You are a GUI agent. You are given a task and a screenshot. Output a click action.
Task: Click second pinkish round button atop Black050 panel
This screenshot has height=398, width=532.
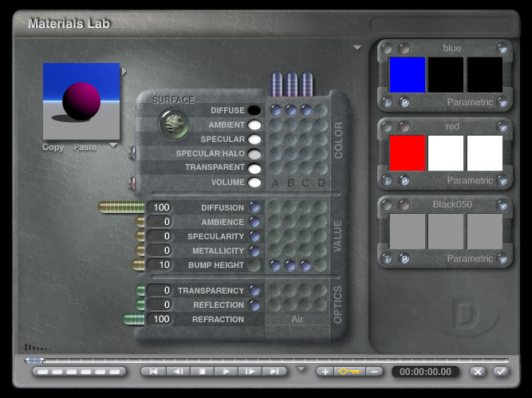tap(404, 205)
